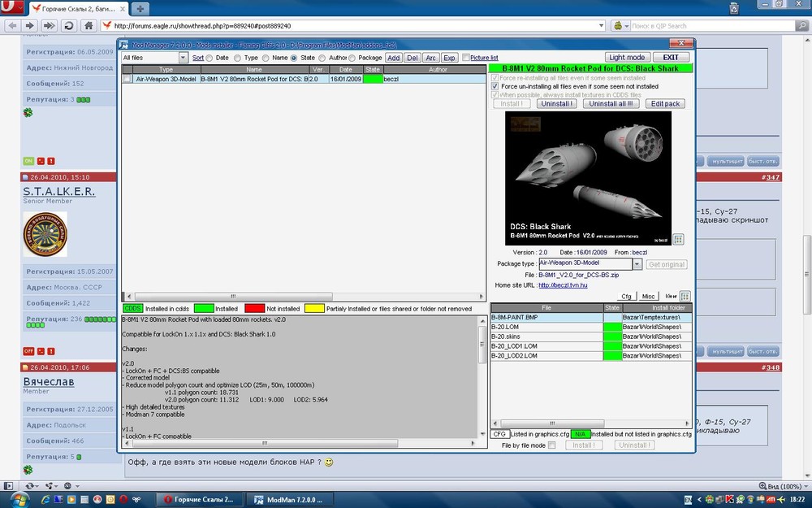The image size is (812, 508).
Task: Click the smiley emoticon in Вячеслав's post
Action: 329,462
